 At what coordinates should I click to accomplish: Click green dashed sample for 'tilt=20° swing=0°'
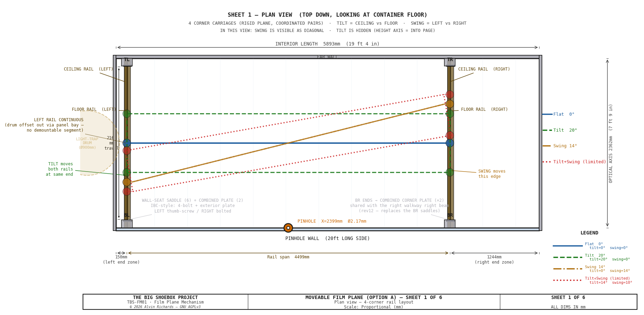[568, 257]
